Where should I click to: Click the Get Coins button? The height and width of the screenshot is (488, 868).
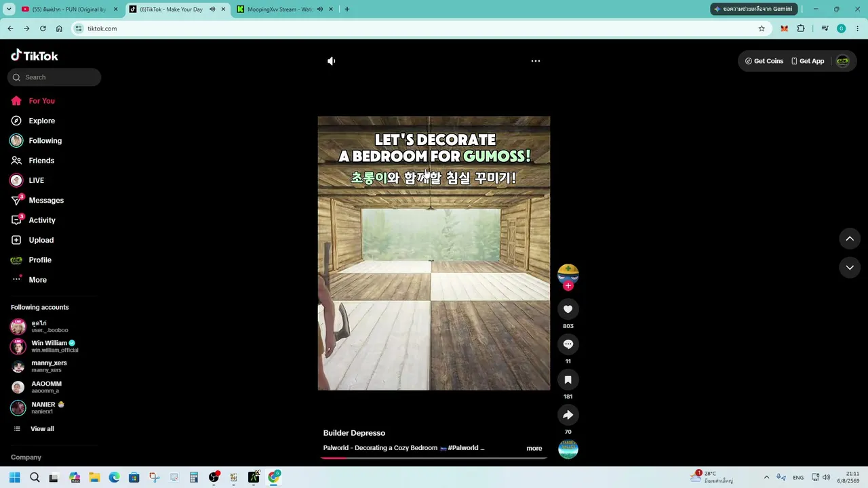764,61
